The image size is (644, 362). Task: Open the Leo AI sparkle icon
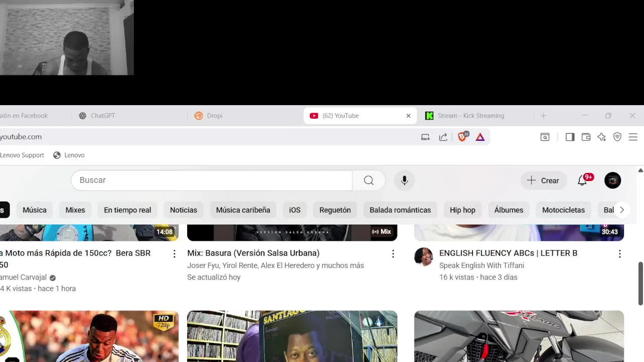tap(602, 137)
